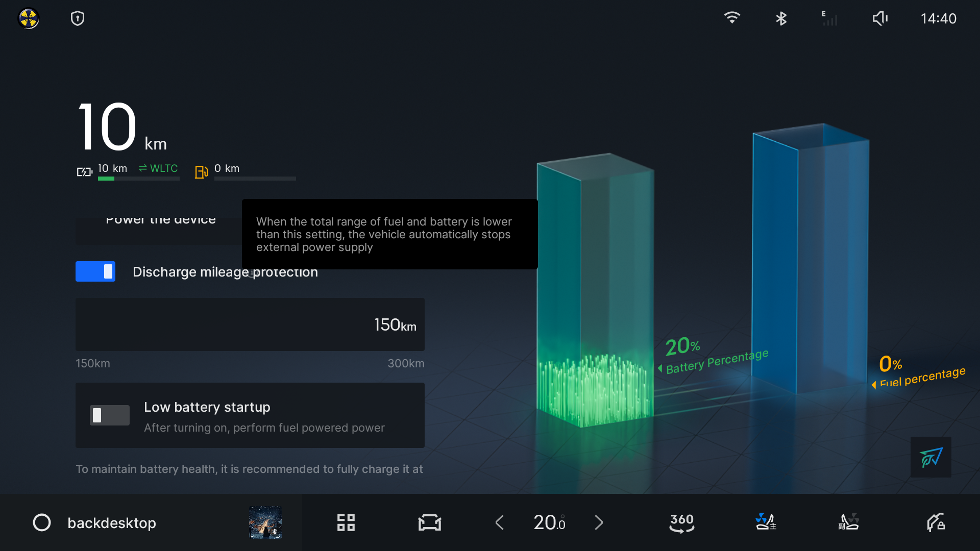Screen dimensions: 980x551
Task: Open the Wi-Fi status indicator
Action: (x=732, y=18)
